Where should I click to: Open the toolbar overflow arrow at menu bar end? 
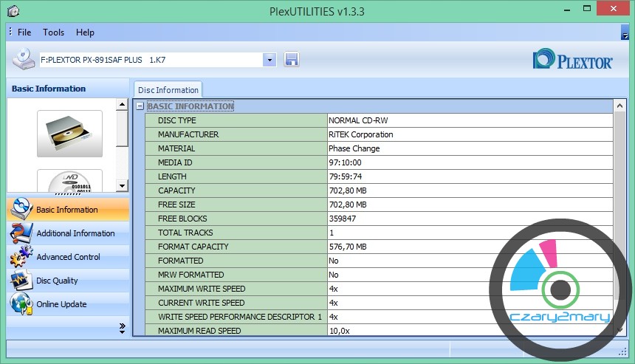pos(625,32)
